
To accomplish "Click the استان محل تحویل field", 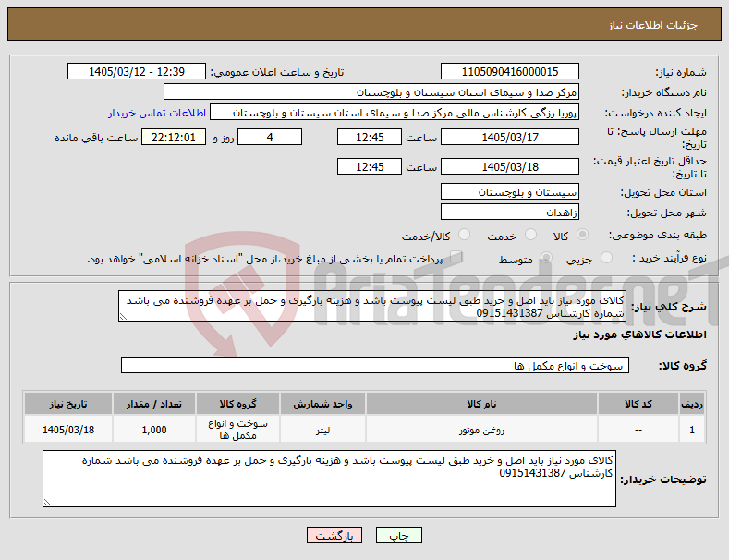I will (x=509, y=191).
